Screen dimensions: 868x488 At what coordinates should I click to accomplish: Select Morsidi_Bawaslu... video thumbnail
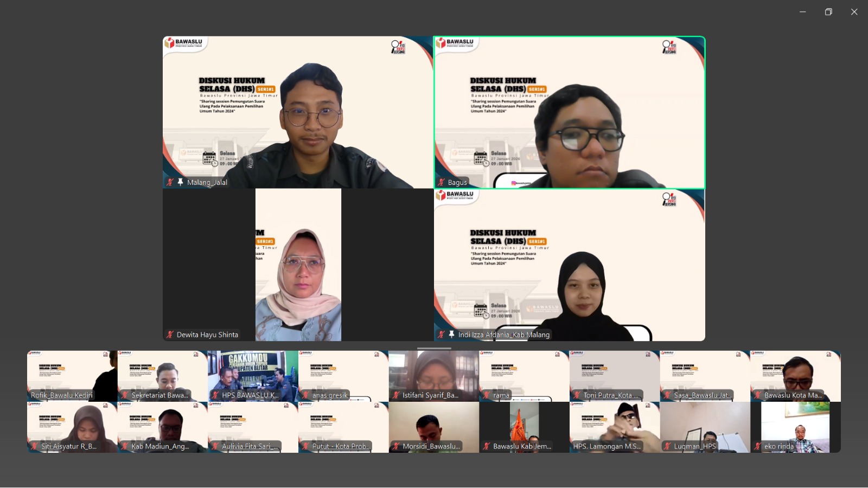[x=434, y=427]
